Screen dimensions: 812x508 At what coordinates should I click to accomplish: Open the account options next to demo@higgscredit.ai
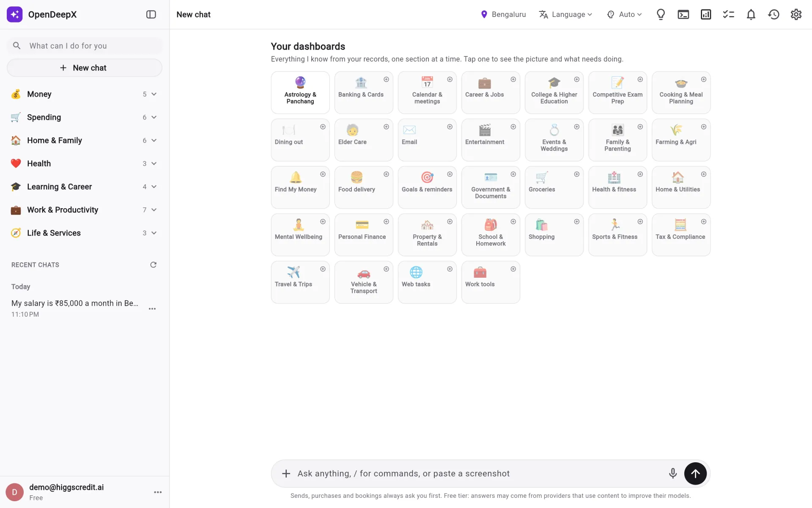(158, 492)
